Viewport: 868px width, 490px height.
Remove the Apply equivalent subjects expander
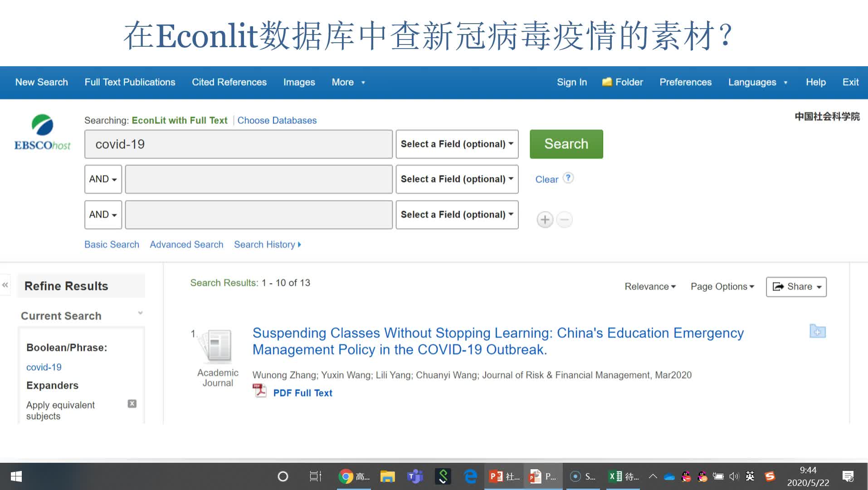[132, 403]
